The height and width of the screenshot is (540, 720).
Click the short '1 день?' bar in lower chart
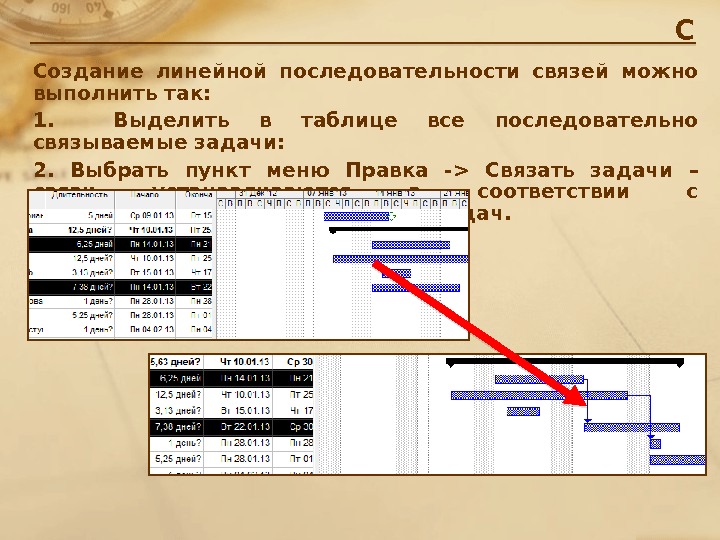click(655, 444)
